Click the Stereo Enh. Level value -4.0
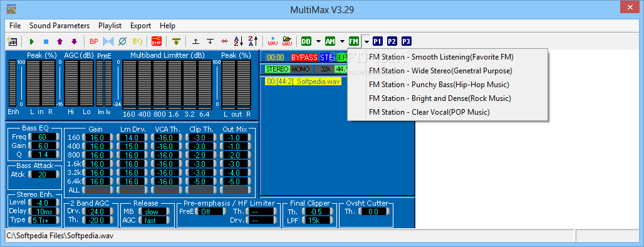The height and width of the screenshot is (247, 644). pos(43,202)
